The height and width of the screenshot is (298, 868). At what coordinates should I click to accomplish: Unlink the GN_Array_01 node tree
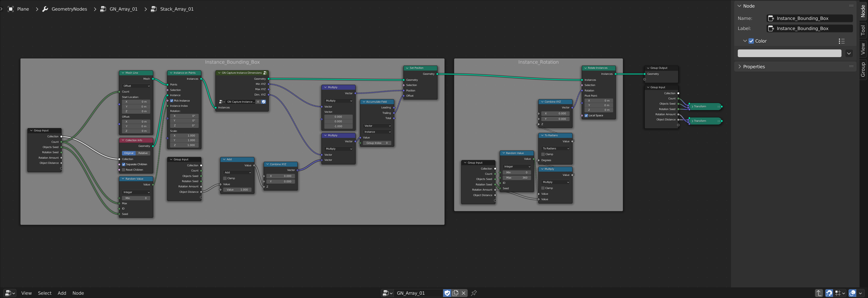click(x=464, y=293)
